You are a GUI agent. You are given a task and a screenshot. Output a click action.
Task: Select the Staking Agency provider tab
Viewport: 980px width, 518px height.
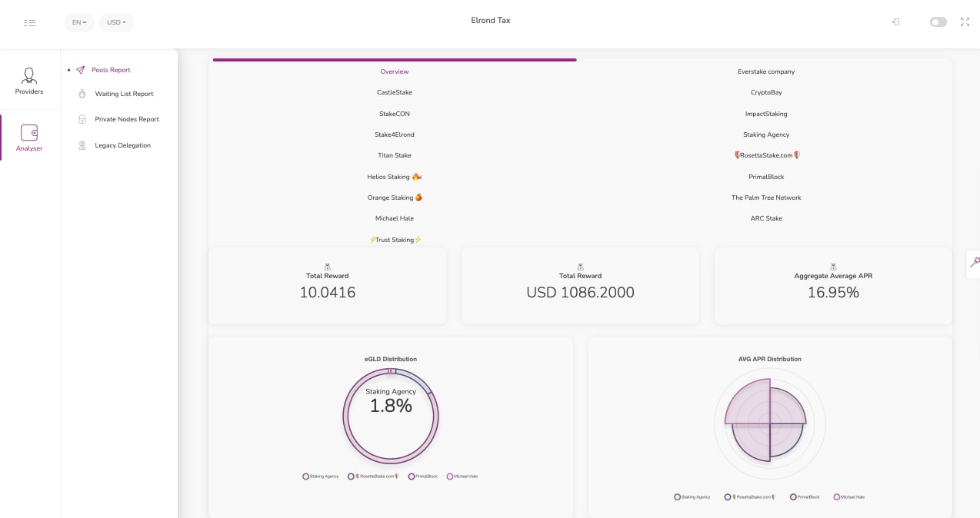click(x=766, y=134)
